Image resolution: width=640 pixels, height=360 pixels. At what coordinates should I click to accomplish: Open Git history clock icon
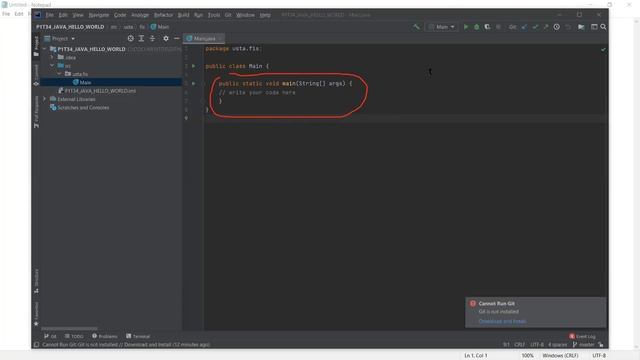[x=557, y=27]
